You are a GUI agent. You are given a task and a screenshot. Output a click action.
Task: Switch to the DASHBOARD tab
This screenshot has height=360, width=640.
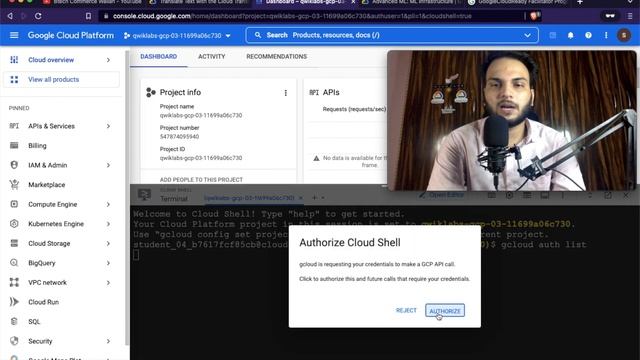point(158,57)
